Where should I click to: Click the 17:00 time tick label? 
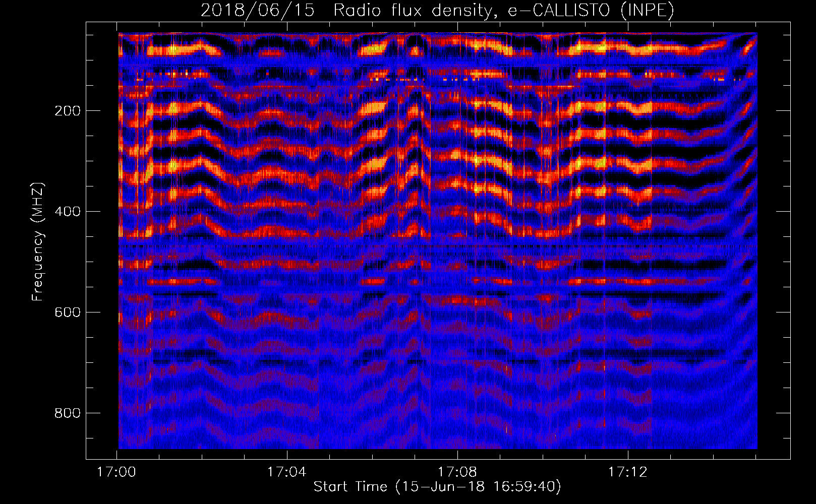pyautogui.click(x=116, y=472)
